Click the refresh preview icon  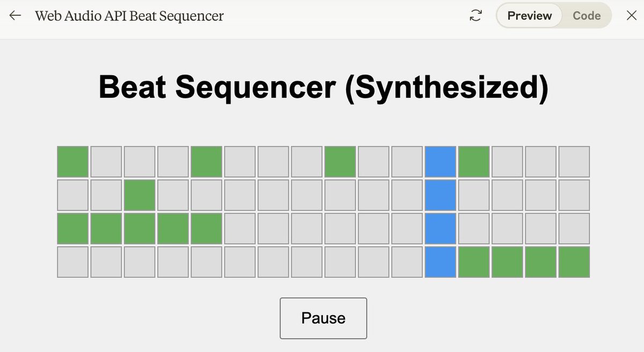tap(475, 16)
